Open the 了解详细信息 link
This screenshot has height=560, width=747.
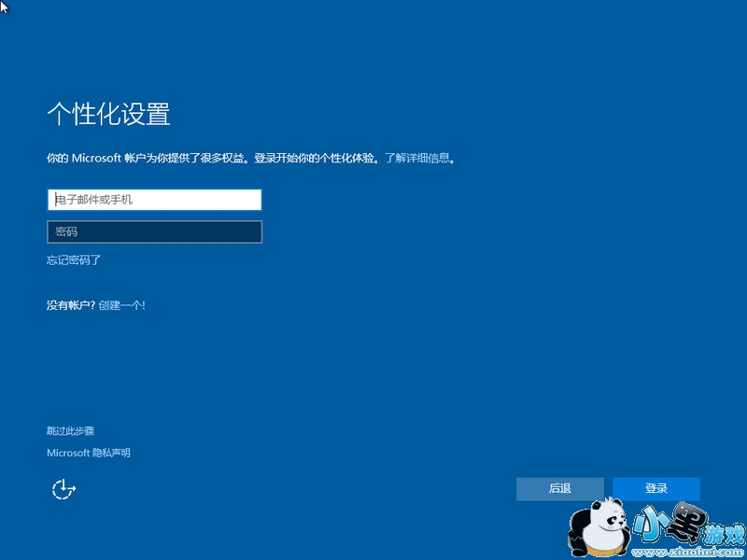click(417, 158)
